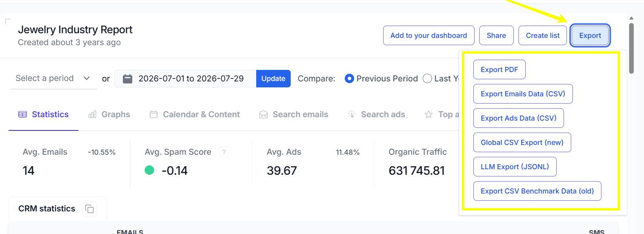Click the Calendar & Content tab calendar icon

[x=154, y=115]
